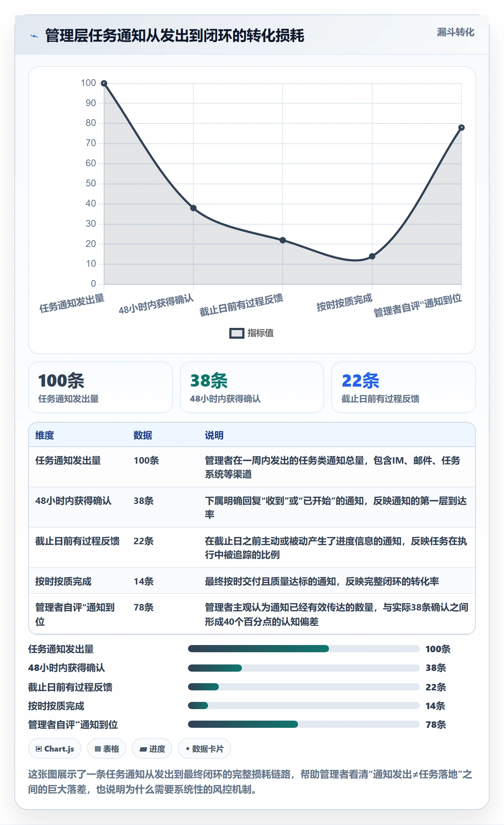Click progress bar for 任务通知发出量
This screenshot has height=825, width=504.
[303, 649]
